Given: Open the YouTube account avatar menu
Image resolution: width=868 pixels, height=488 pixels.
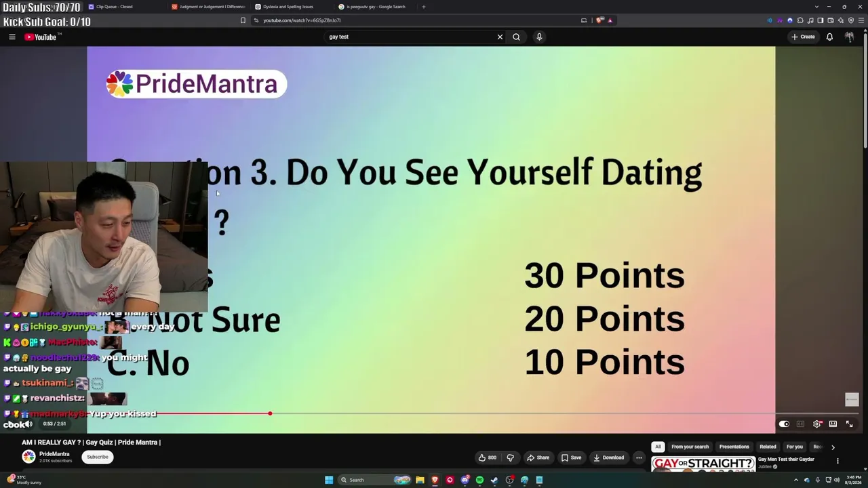Looking at the screenshot, I should point(849,37).
